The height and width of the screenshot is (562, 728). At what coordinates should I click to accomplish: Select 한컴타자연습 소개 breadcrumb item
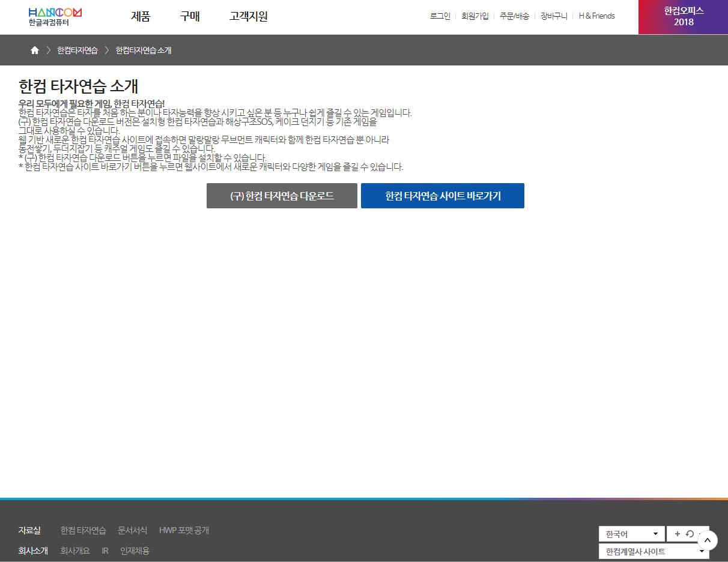144,50
